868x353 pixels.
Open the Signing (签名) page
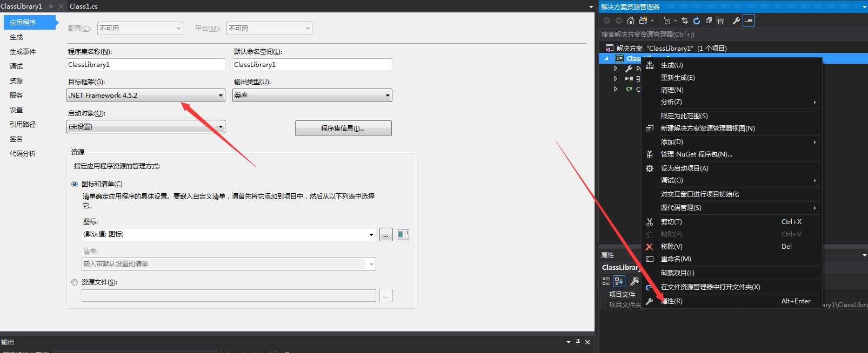click(x=16, y=139)
